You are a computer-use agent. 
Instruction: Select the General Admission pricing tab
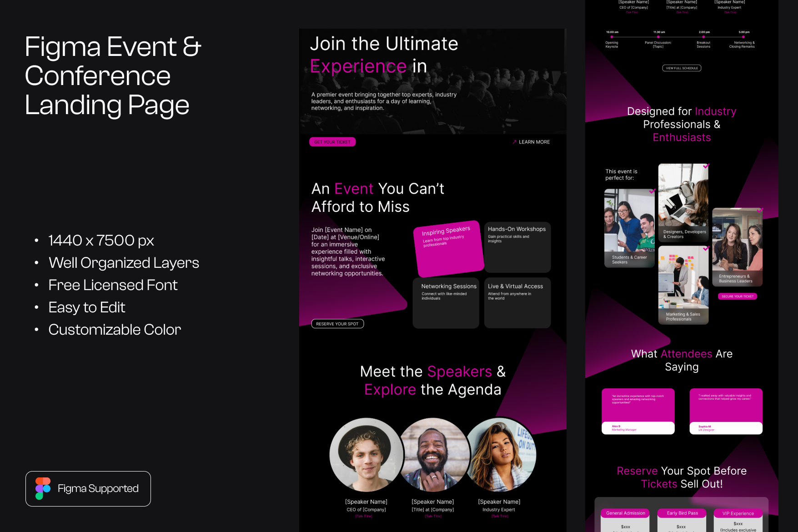625,513
